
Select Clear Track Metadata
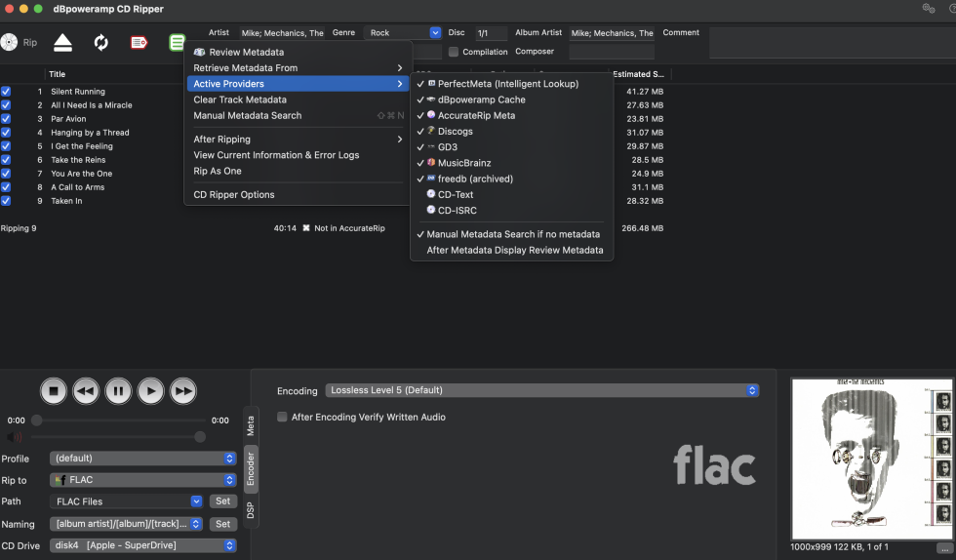[298, 100]
